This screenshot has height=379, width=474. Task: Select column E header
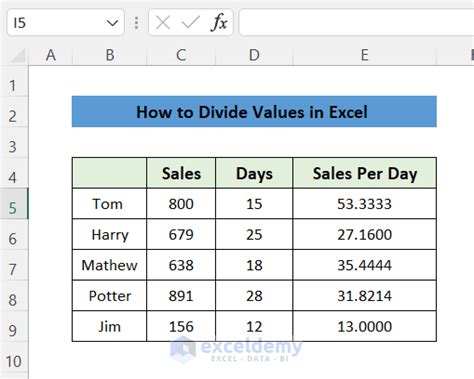365,55
